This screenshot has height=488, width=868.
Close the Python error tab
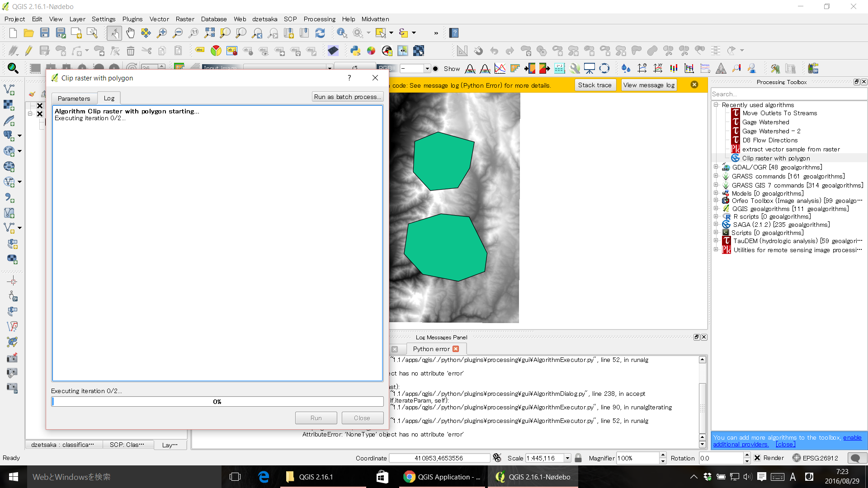[x=456, y=349]
